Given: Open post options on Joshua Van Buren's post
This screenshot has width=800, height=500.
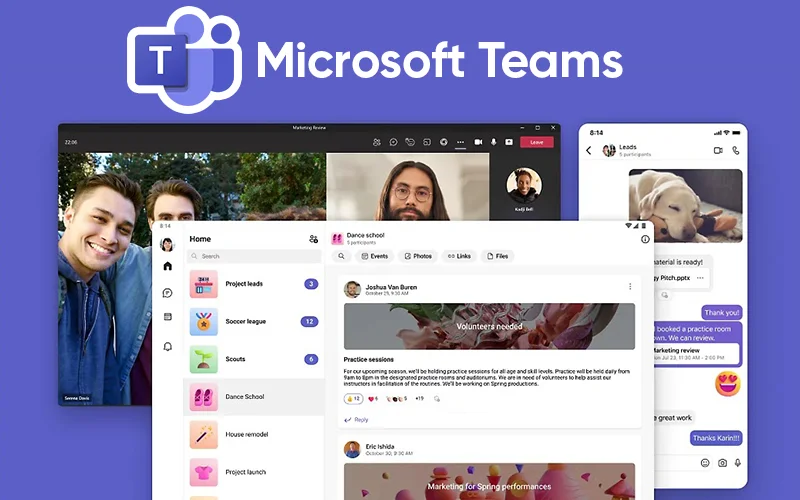Looking at the screenshot, I should point(630,287).
